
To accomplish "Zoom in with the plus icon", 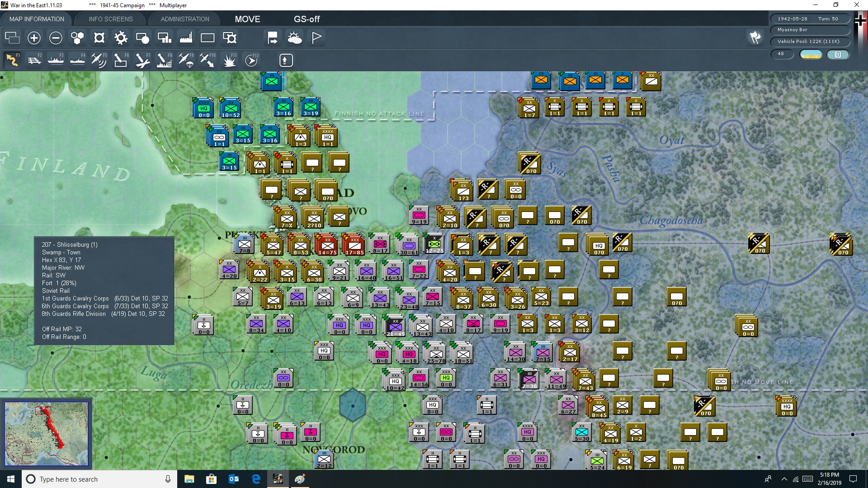I will tap(34, 38).
